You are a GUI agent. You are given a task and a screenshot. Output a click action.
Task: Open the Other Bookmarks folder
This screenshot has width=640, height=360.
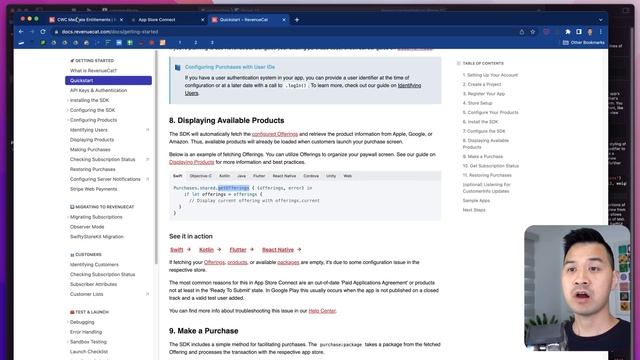584,42
